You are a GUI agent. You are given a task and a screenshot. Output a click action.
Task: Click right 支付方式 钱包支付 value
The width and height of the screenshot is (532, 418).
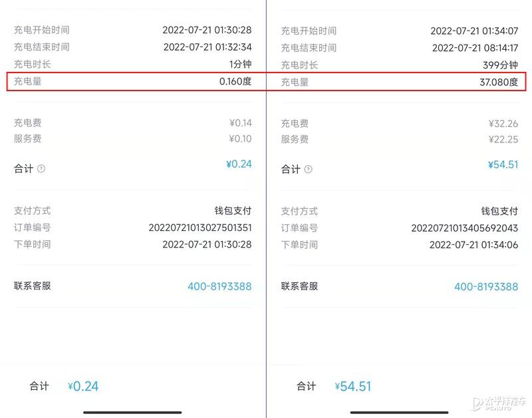click(499, 212)
